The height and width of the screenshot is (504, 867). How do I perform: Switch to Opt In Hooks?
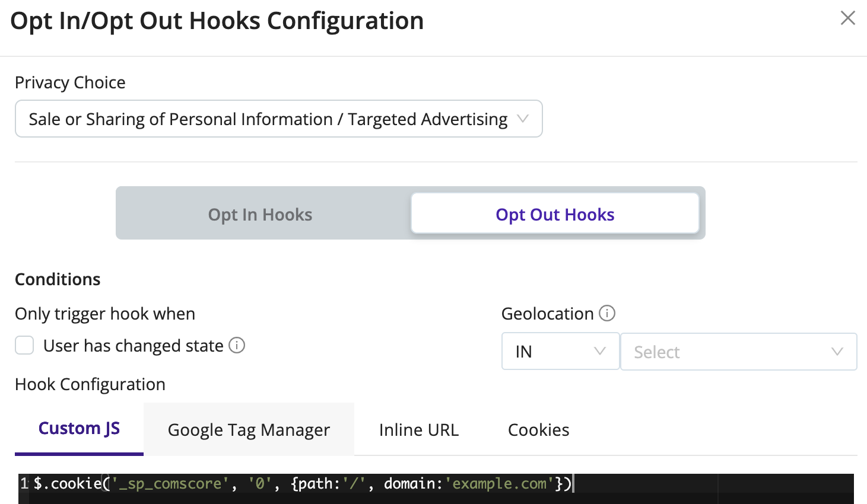(x=260, y=214)
